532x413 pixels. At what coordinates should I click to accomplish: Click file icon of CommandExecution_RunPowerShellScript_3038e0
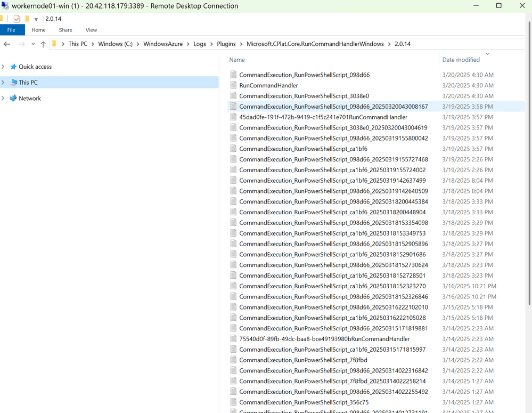[233, 96]
